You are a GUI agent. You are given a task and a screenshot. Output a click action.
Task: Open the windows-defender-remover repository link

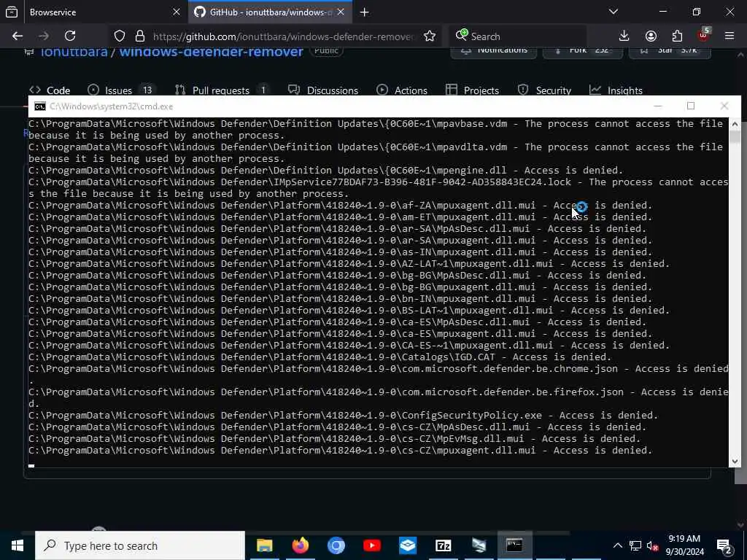(x=211, y=52)
